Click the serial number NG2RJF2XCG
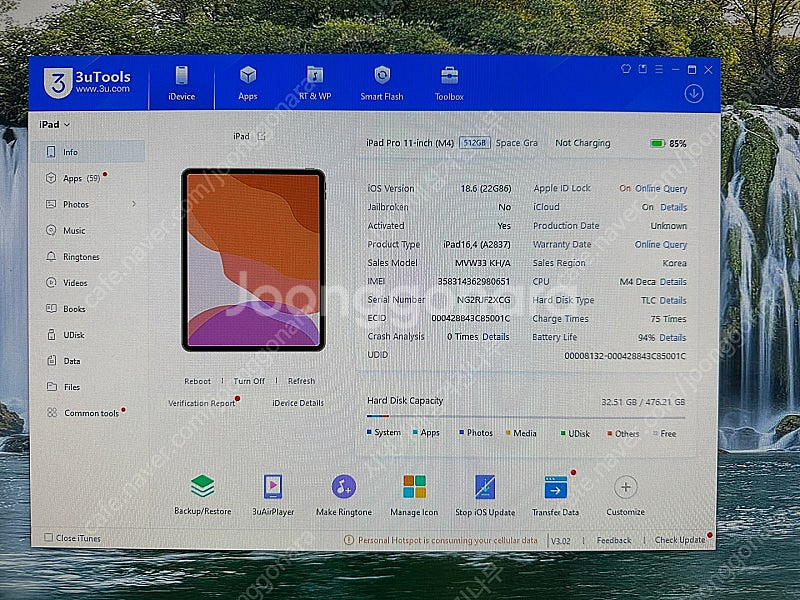The width and height of the screenshot is (800, 600). click(x=483, y=300)
